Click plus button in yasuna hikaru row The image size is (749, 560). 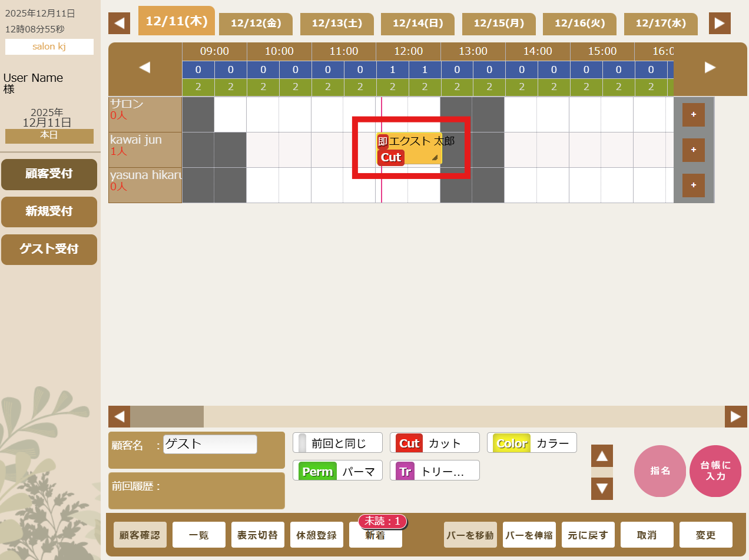[x=693, y=185]
